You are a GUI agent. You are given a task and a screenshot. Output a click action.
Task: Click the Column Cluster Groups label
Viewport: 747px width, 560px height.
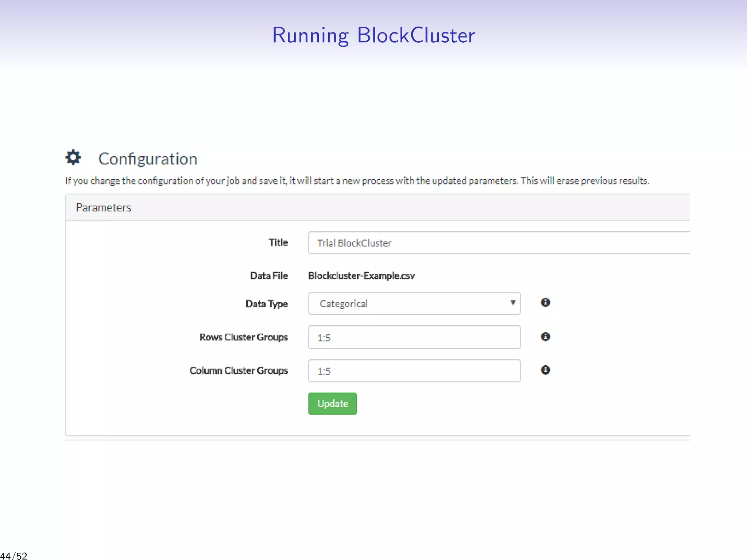[239, 370]
